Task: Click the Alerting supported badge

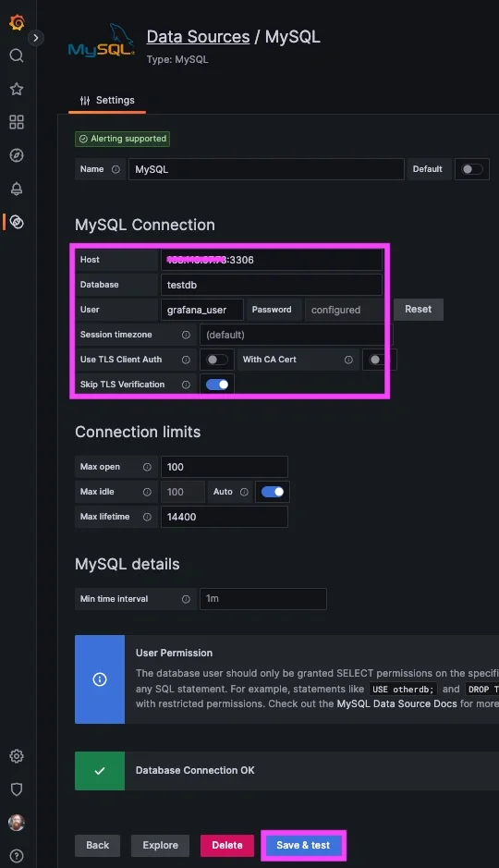Action: click(x=122, y=139)
